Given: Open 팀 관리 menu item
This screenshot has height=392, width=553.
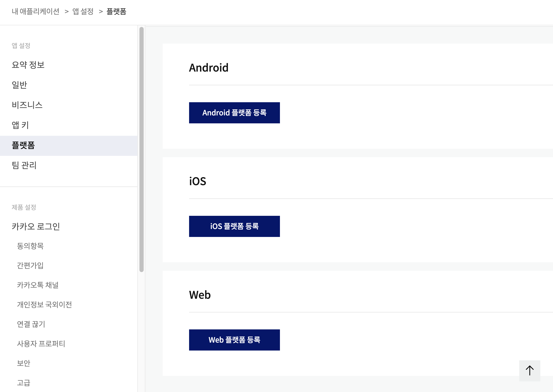Looking at the screenshot, I should coord(24,165).
